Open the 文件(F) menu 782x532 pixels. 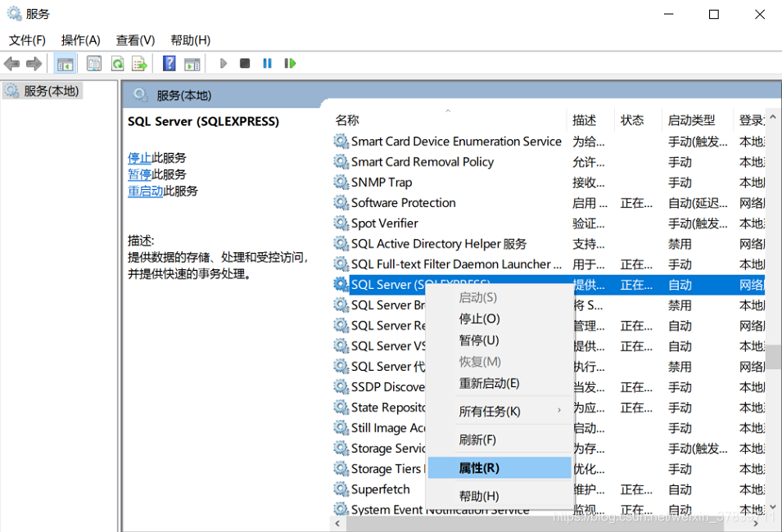[x=27, y=40]
